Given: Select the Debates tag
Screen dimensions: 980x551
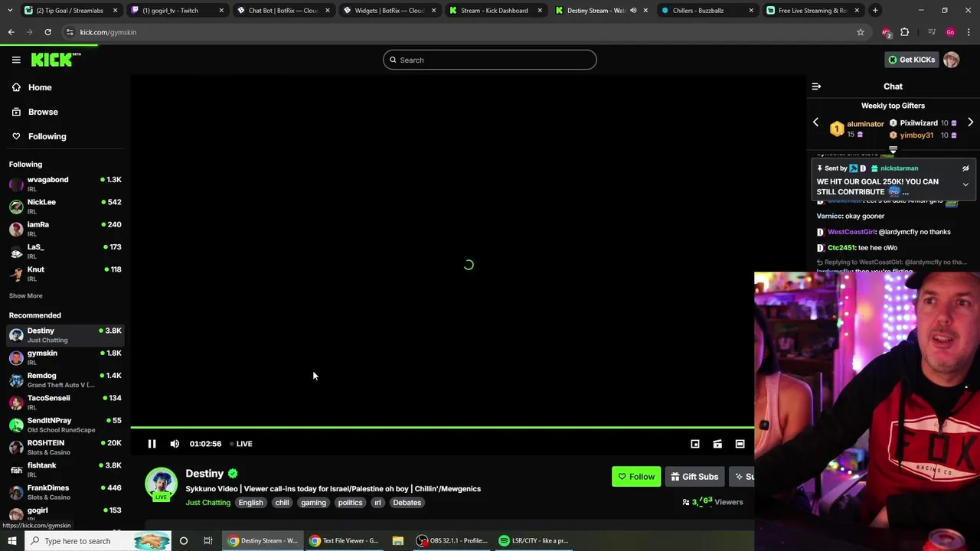Looking at the screenshot, I should [x=407, y=503].
